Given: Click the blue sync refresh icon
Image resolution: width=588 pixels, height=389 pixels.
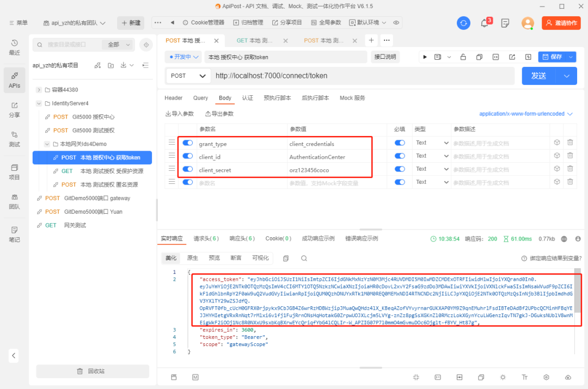Looking at the screenshot, I should click(463, 23).
